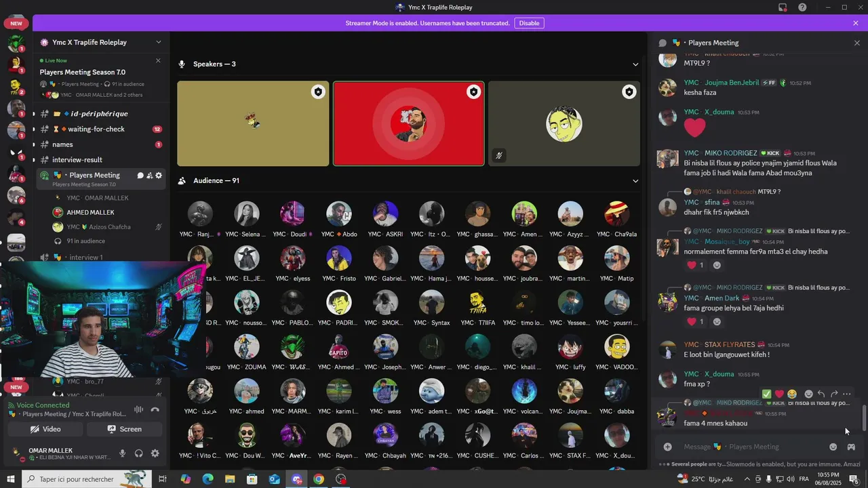
Task: Close the Players Meeting chat panel
Action: pos(856,43)
